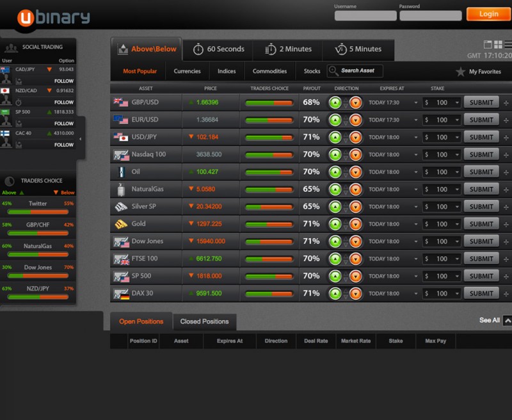Click chart icon under CAD/JPY trader

[19, 81]
